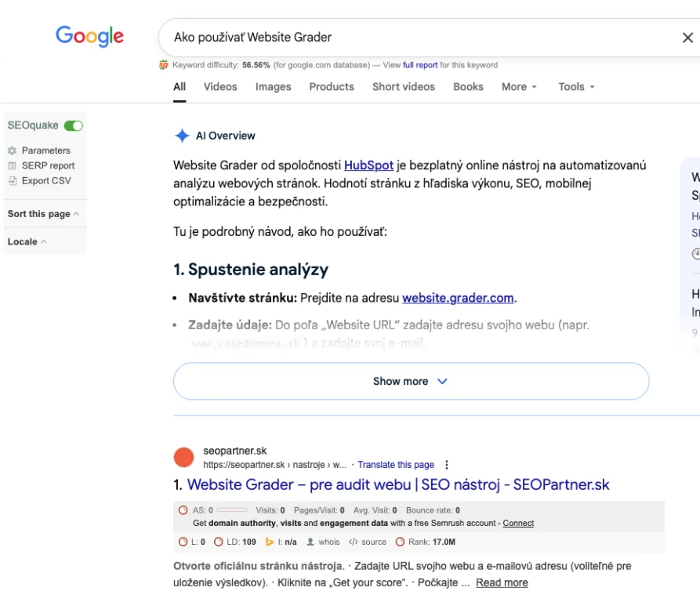Switch to the Images tab
Image resolution: width=700 pixels, height=602 pixels.
tap(273, 87)
